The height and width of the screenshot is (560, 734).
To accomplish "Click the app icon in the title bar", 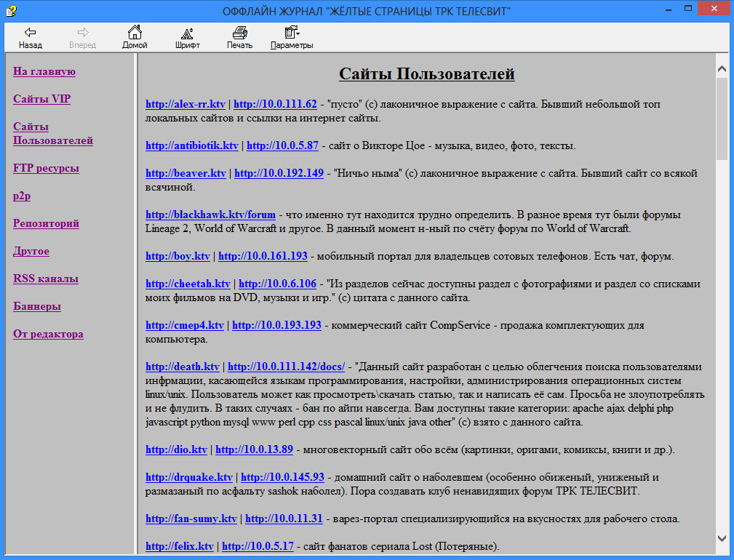I will coord(9,10).
